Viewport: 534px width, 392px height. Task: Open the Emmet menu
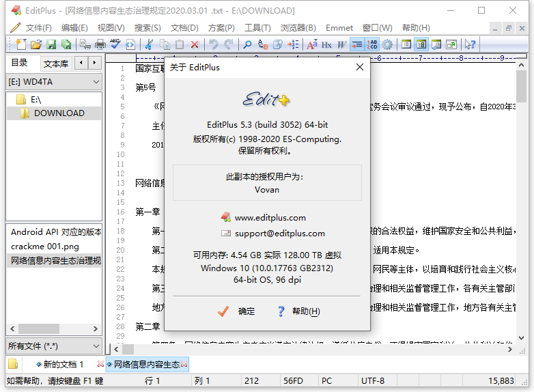coord(339,28)
